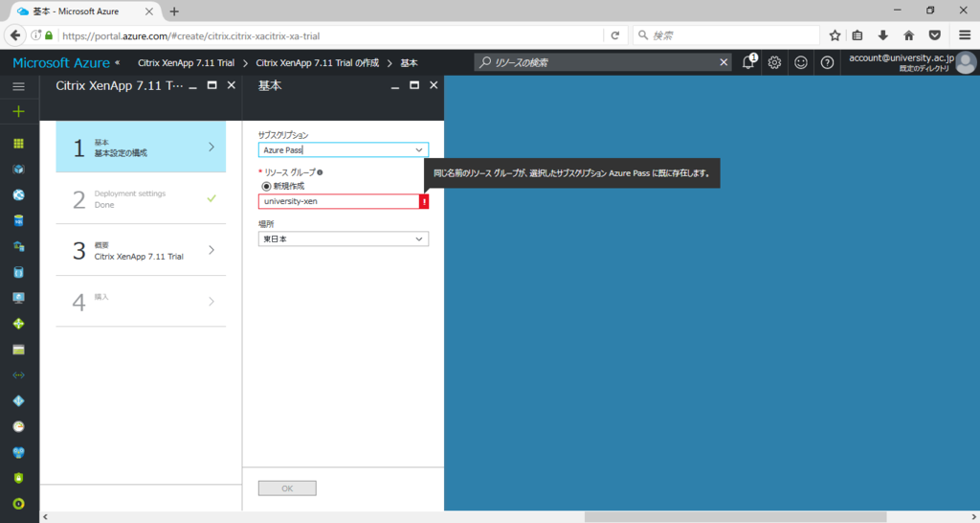The width and height of the screenshot is (980, 523).
Task: Open App Services globe icon in sidebar
Action: coord(19,194)
